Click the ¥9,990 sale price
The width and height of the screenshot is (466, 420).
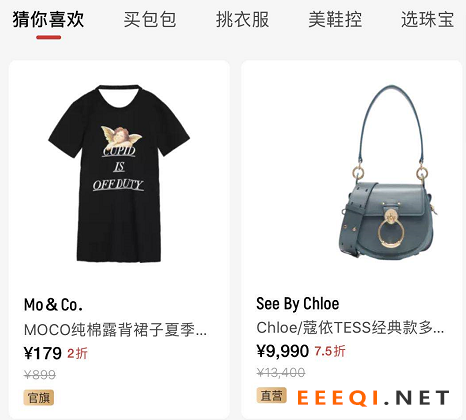(283, 351)
